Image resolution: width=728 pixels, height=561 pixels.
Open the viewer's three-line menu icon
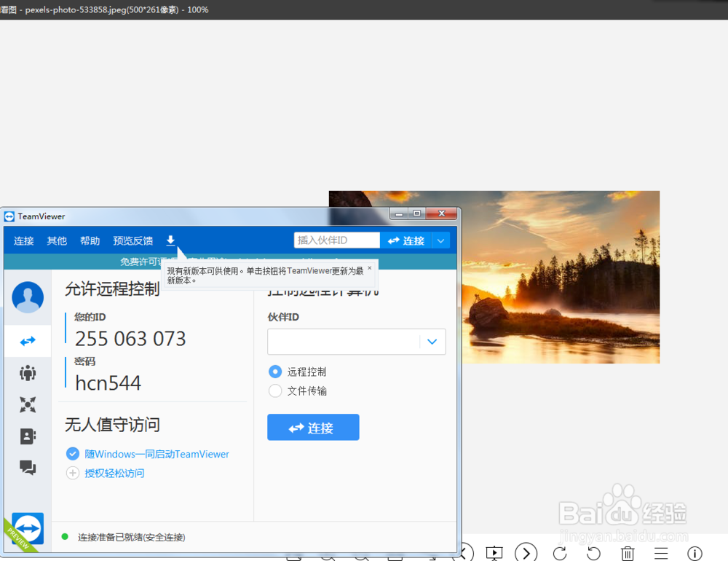pyautogui.click(x=661, y=553)
